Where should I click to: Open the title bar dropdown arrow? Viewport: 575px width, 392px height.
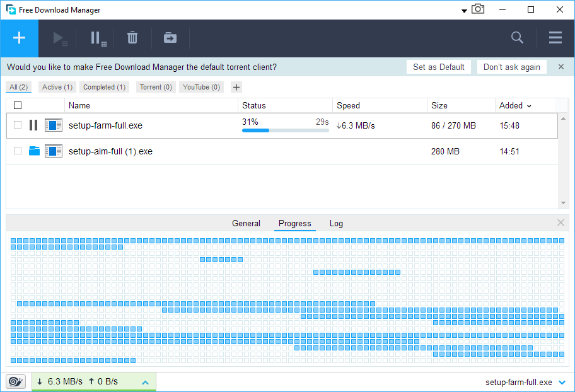(x=464, y=11)
